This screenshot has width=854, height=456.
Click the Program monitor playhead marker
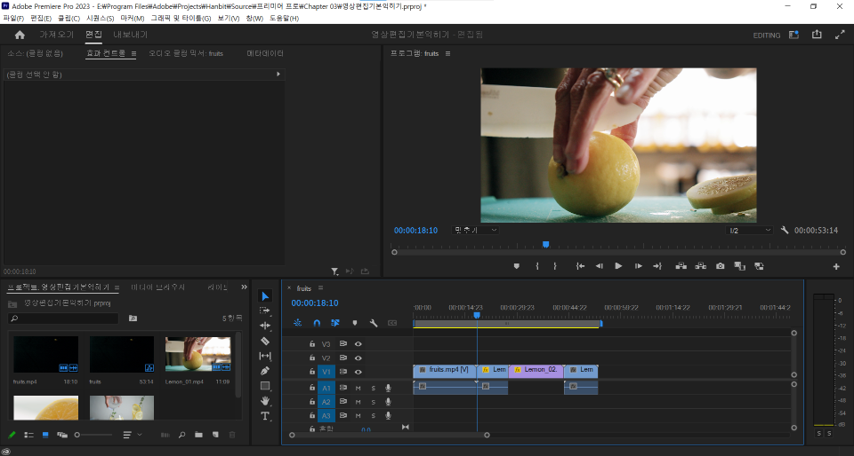pyautogui.click(x=545, y=245)
